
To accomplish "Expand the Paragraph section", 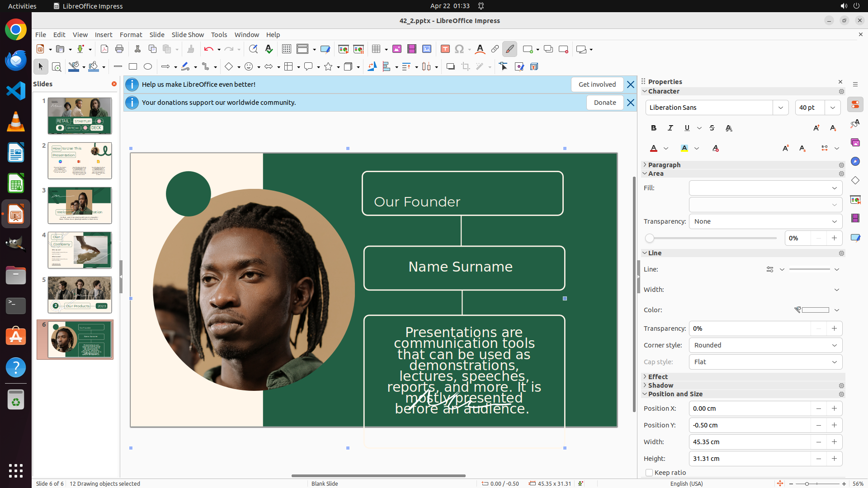I will [x=664, y=165].
